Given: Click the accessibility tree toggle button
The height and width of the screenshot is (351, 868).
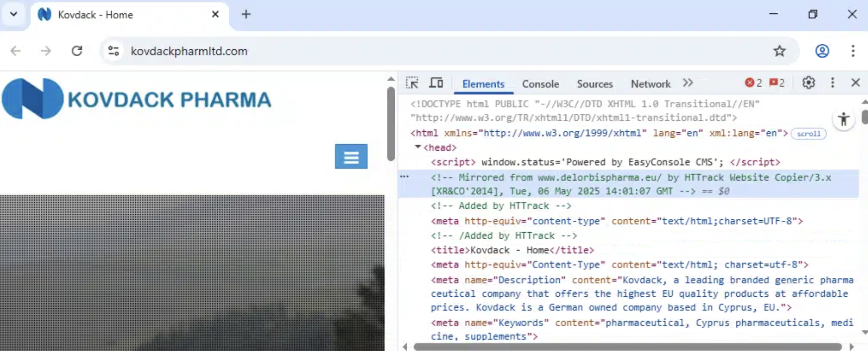Looking at the screenshot, I should coord(844,119).
